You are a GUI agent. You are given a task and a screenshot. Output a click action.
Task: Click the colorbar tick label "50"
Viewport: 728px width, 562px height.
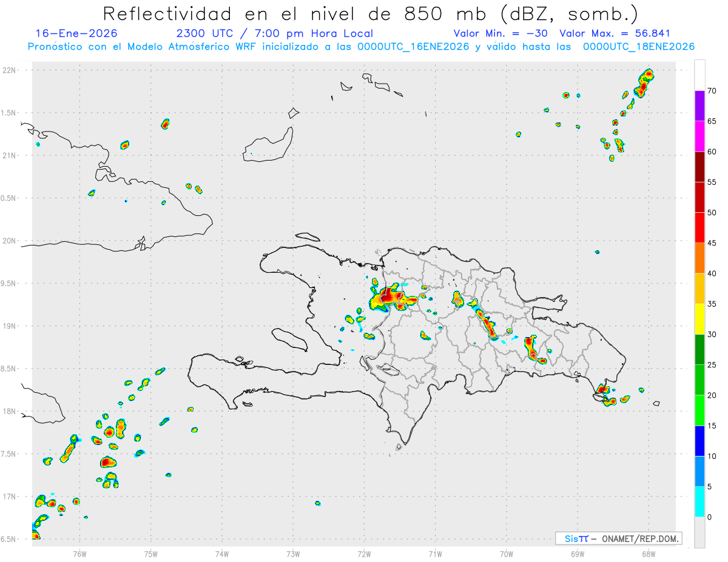pos(712,213)
